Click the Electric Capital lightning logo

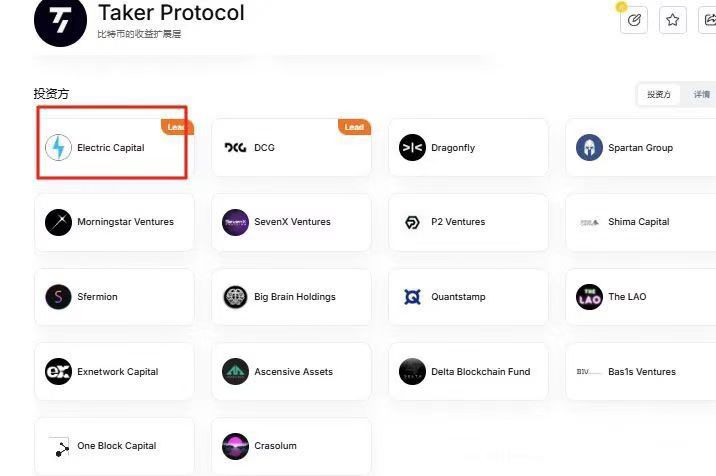click(x=58, y=148)
